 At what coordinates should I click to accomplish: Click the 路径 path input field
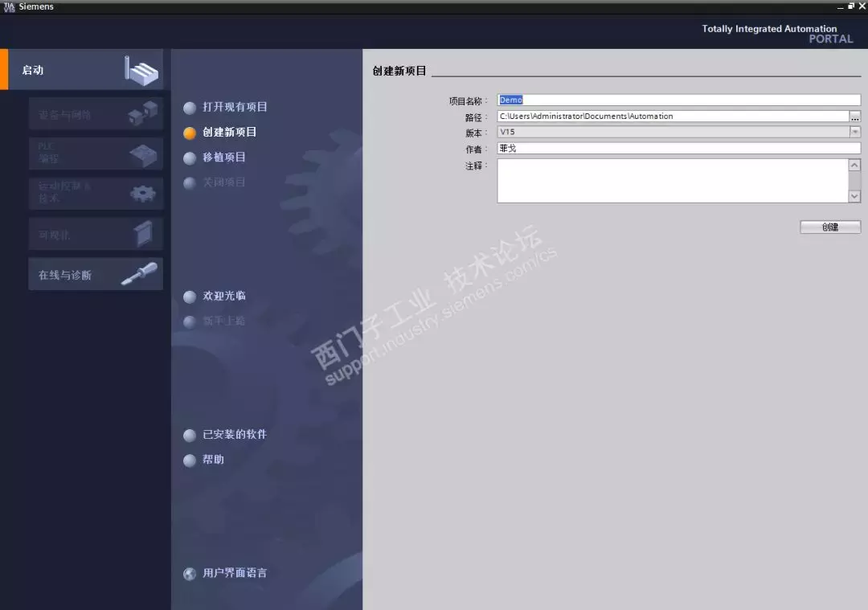674,117
